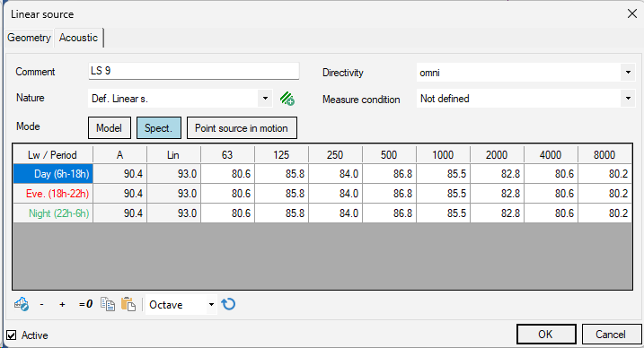This screenshot has height=348, width=644.
Task: Click the Cancel button
Action: (611, 335)
